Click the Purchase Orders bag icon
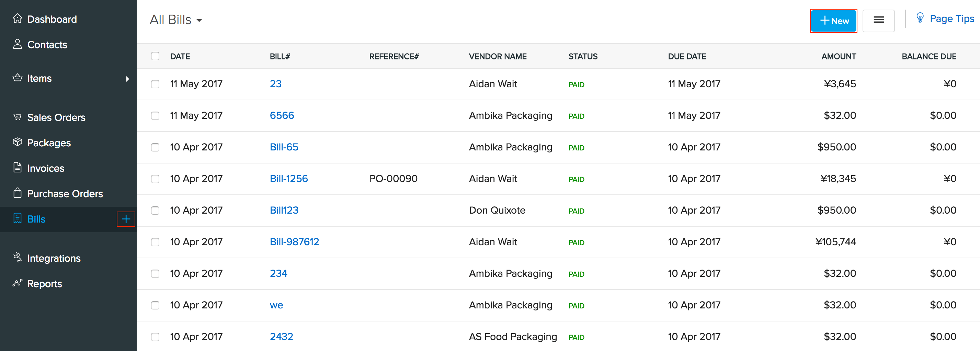 [17, 193]
